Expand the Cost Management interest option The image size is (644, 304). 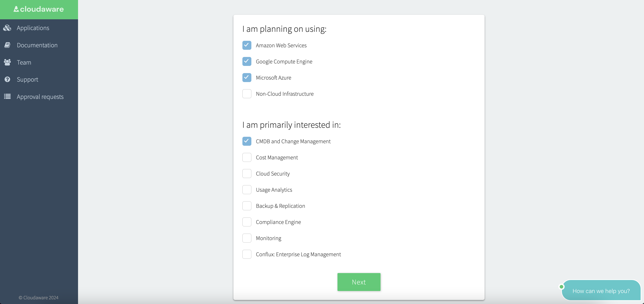pyautogui.click(x=247, y=157)
